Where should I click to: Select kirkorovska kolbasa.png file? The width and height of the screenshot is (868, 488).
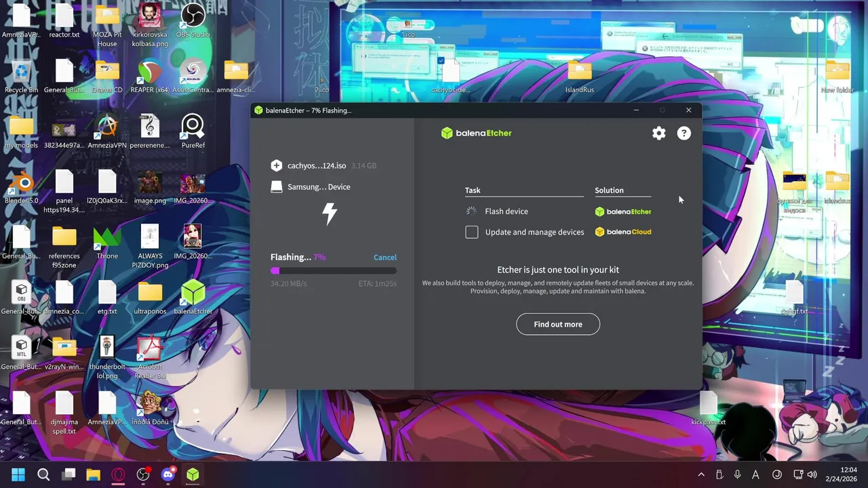coord(150,26)
